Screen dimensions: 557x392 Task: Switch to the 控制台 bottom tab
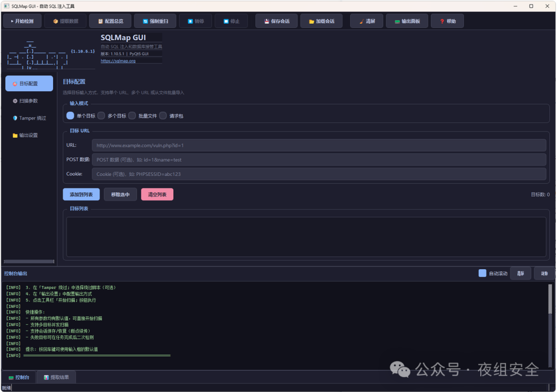click(19, 378)
